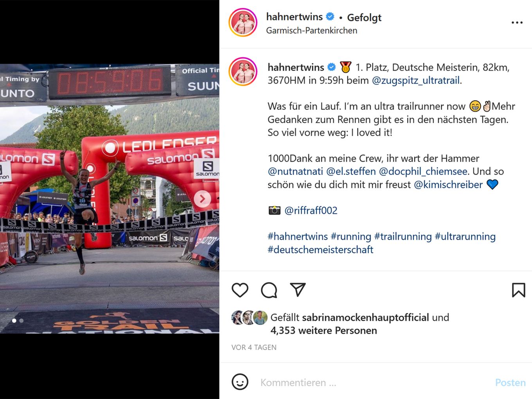Open the emoji picker smiley icon

click(x=240, y=382)
